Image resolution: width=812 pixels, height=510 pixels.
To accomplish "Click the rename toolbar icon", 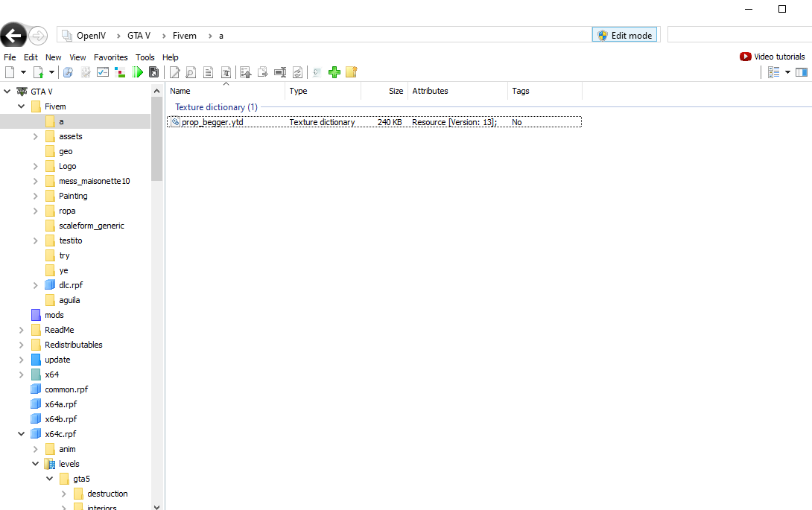I will pyautogui.click(x=280, y=72).
